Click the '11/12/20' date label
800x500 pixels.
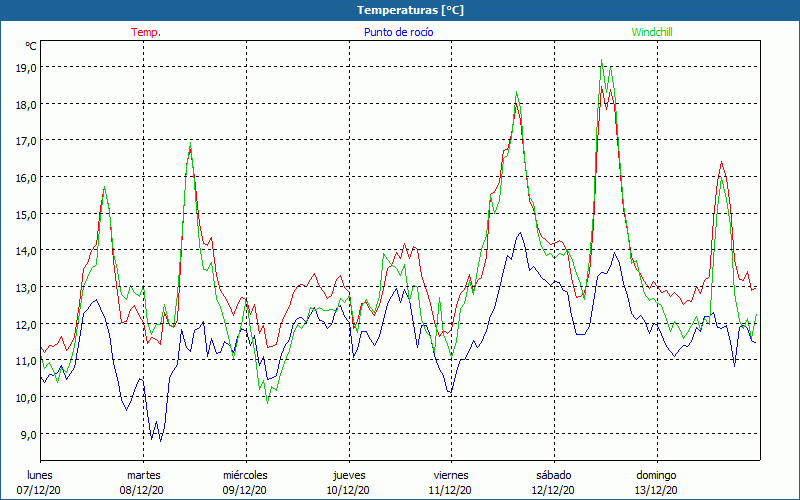450,490
